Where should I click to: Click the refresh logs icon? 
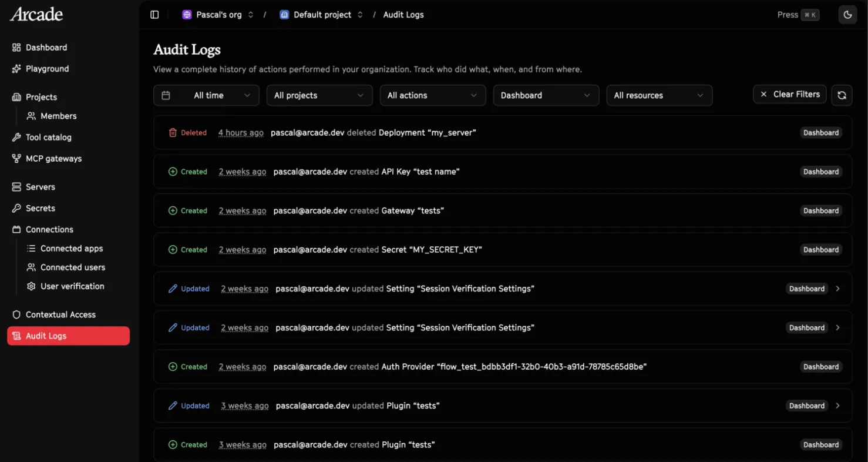(x=842, y=95)
